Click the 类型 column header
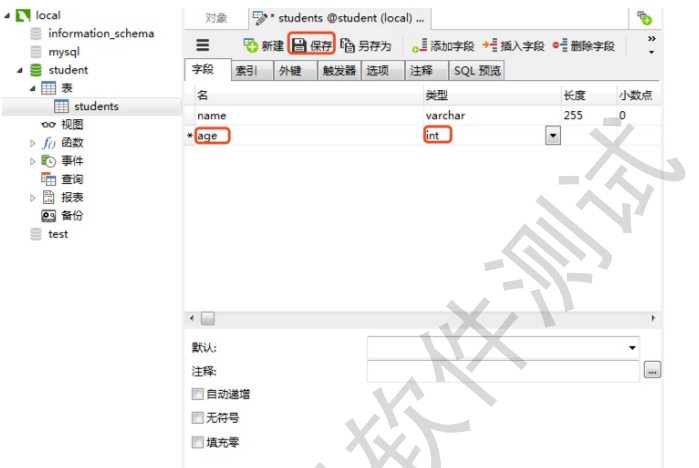 492,95
